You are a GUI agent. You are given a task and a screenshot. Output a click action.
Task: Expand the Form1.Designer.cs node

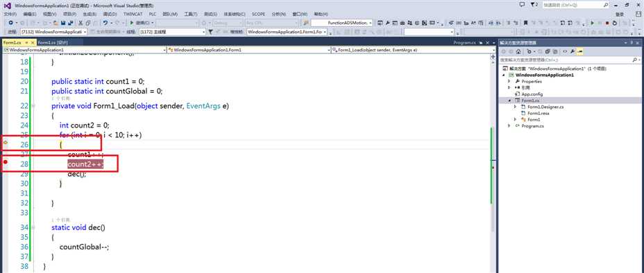tap(515, 107)
